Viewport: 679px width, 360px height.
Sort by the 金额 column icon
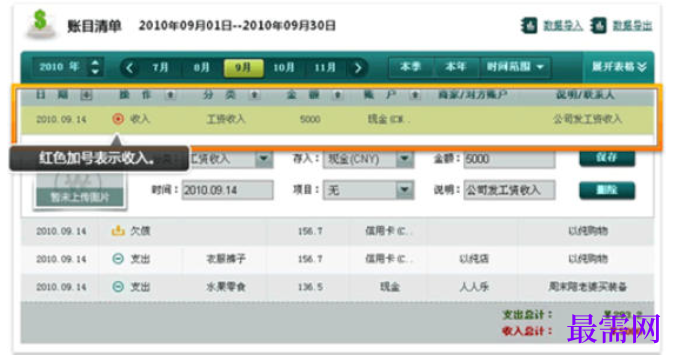[x=337, y=95]
